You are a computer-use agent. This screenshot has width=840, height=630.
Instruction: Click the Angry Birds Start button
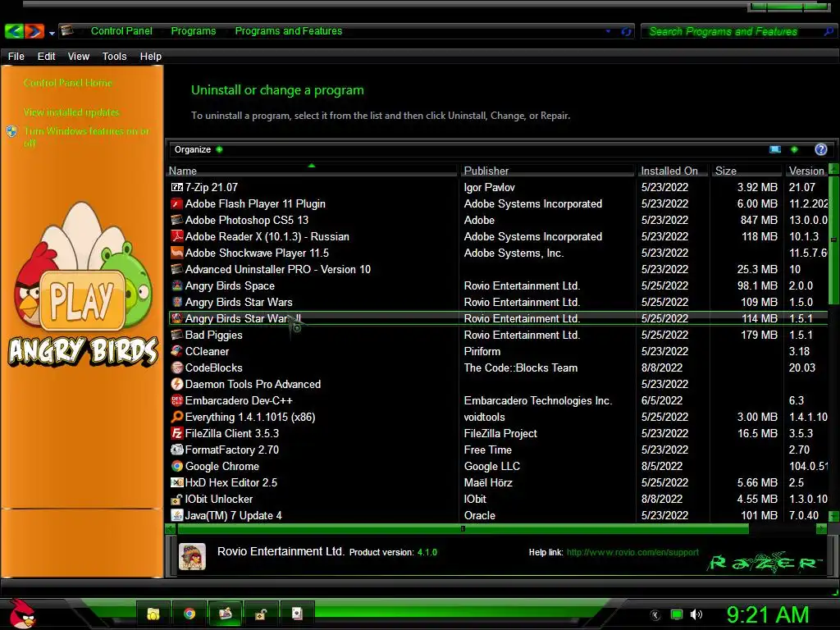[x=22, y=614]
